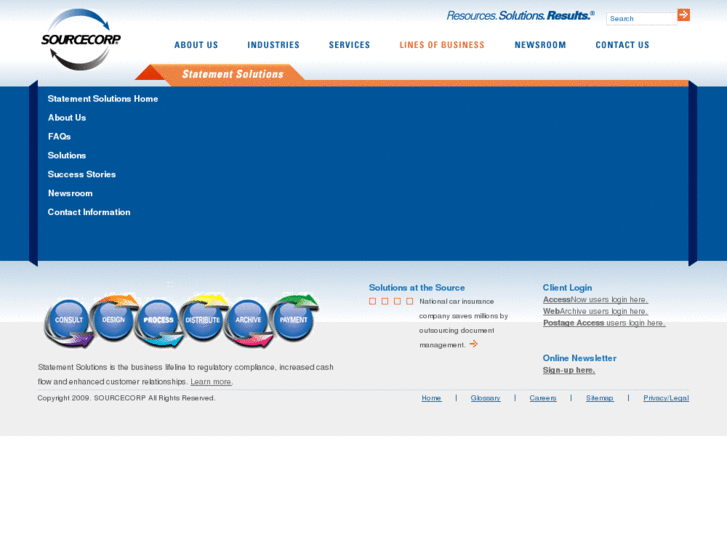Click Postage Access users login here
Viewport: 727px width, 545px height.
[x=604, y=323]
